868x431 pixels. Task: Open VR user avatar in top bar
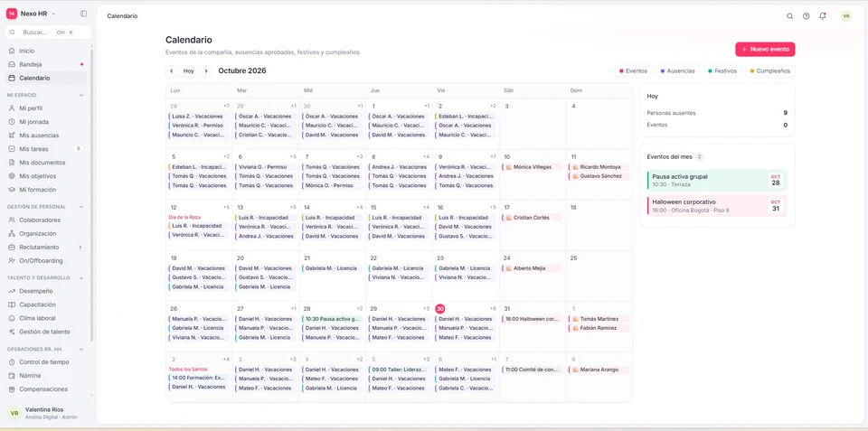click(846, 16)
